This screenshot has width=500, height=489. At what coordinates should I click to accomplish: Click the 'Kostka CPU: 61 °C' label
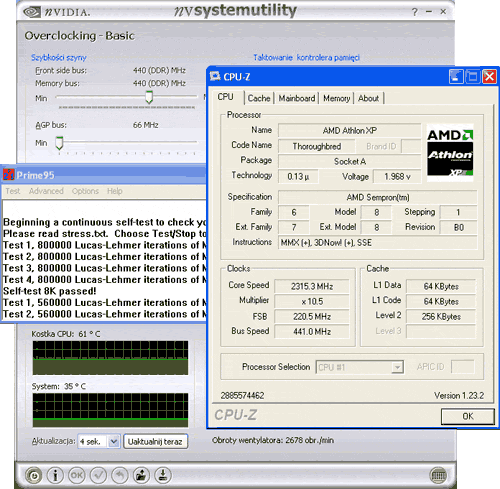pos(66,334)
